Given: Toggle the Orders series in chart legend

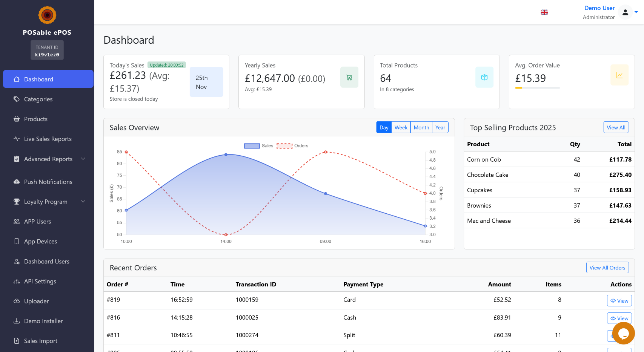Looking at the screenshot, I should click(292, 146).
